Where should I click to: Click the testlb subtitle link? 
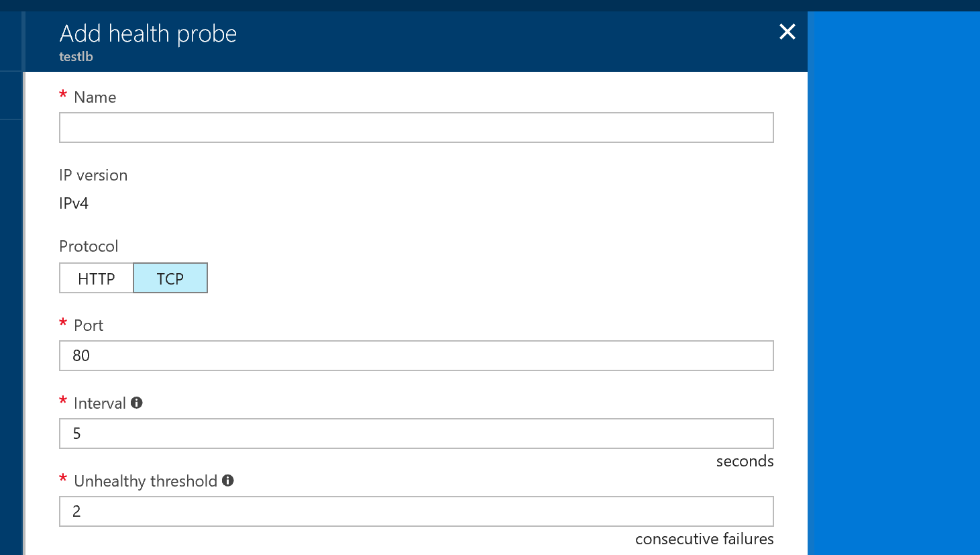(x=75, y=56)
